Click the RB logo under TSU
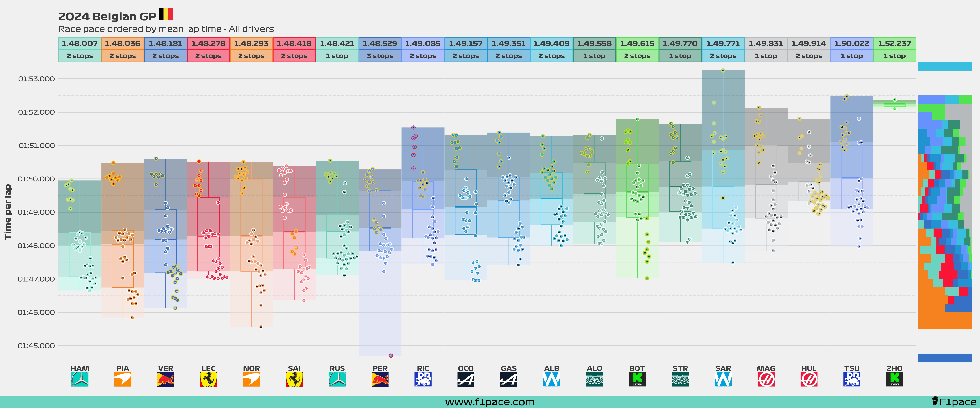 pos(852,379)
